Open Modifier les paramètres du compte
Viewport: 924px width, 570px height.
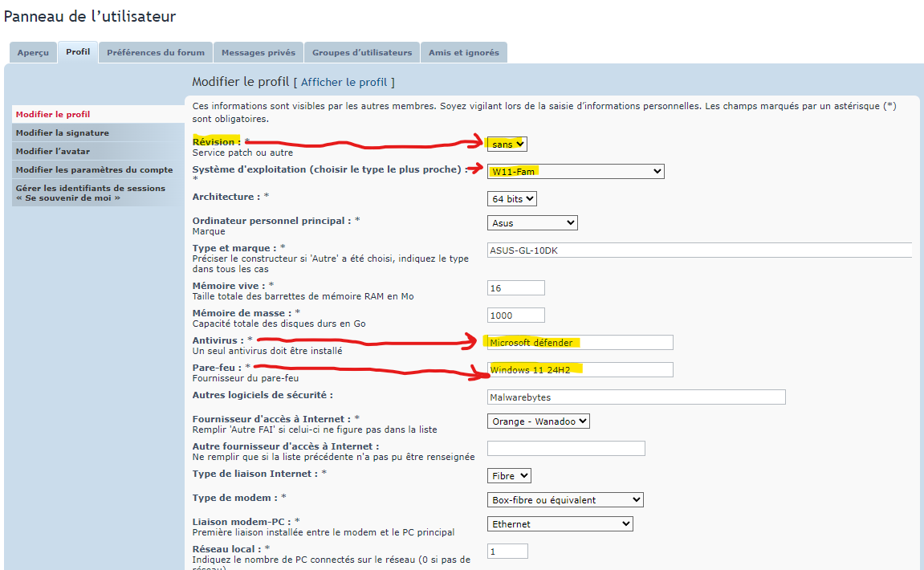(98, 169)
